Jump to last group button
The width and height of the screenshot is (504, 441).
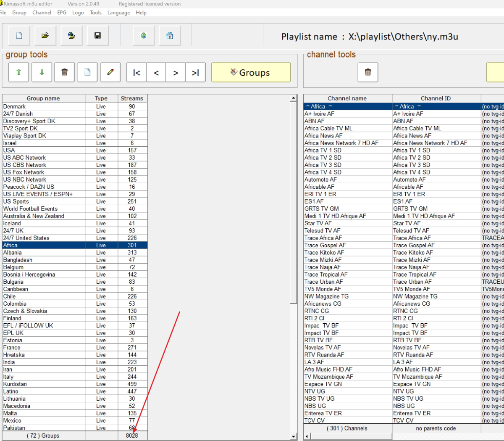[195, 73]
